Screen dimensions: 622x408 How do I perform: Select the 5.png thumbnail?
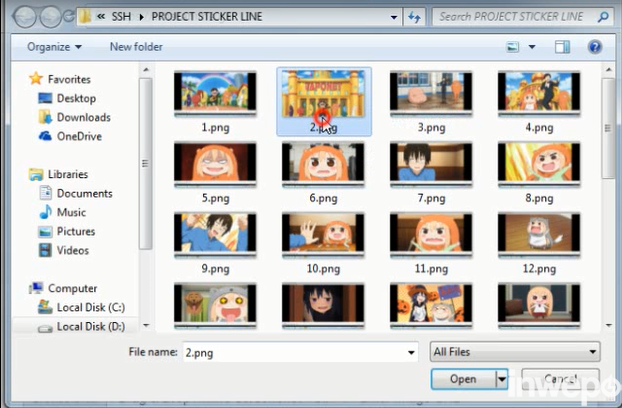pyautogui.click(x=215, y=164)
